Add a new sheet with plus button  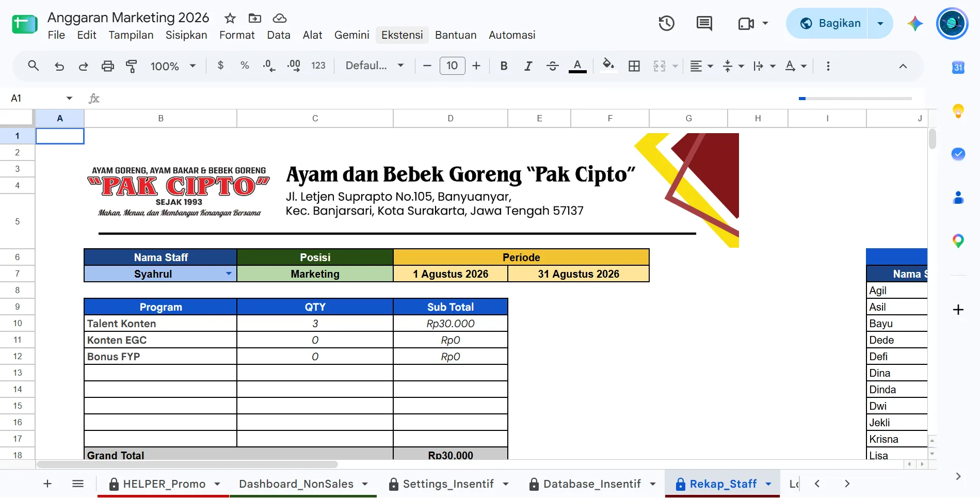[x=47, y=484]
